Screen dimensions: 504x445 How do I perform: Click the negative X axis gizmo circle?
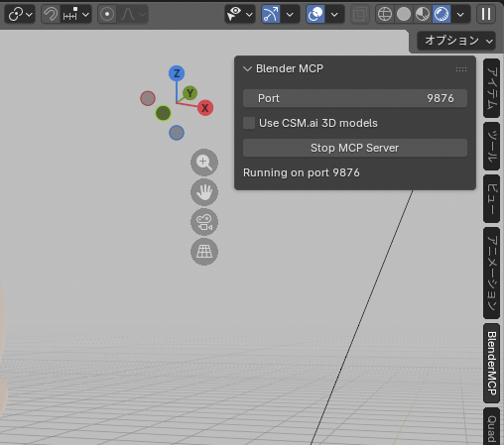point(148,98)
